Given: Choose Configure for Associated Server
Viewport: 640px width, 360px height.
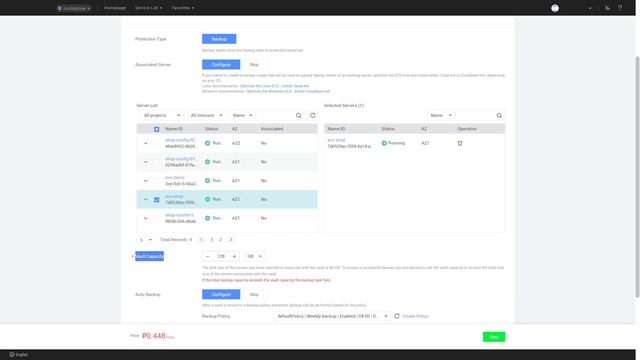Looking at the screenshot, I should click(221, 64).
